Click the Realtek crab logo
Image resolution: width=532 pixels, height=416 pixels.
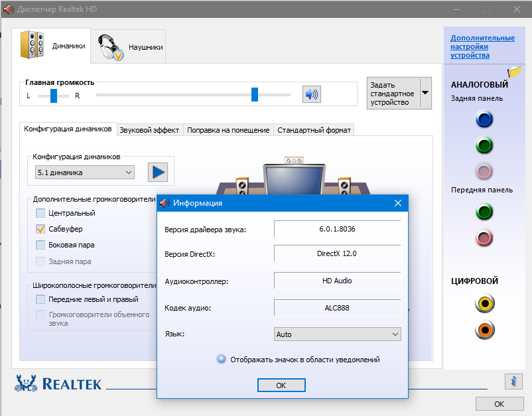pos(25,383)
